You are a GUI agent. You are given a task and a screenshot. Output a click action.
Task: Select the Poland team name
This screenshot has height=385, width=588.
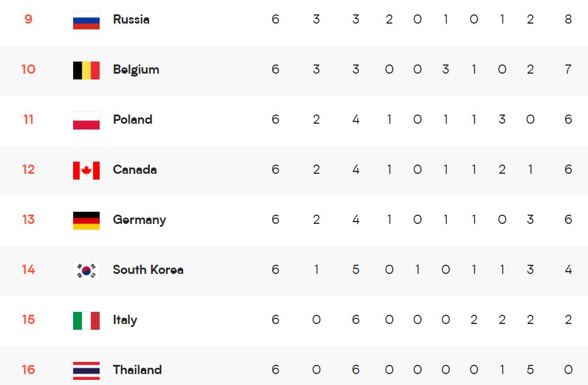tap(132, 120)
